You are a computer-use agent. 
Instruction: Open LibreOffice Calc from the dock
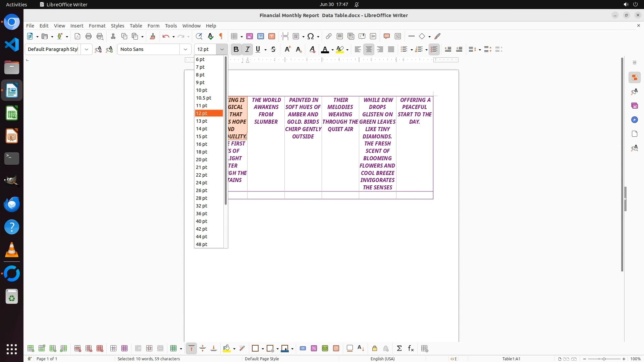click(12, 113)
